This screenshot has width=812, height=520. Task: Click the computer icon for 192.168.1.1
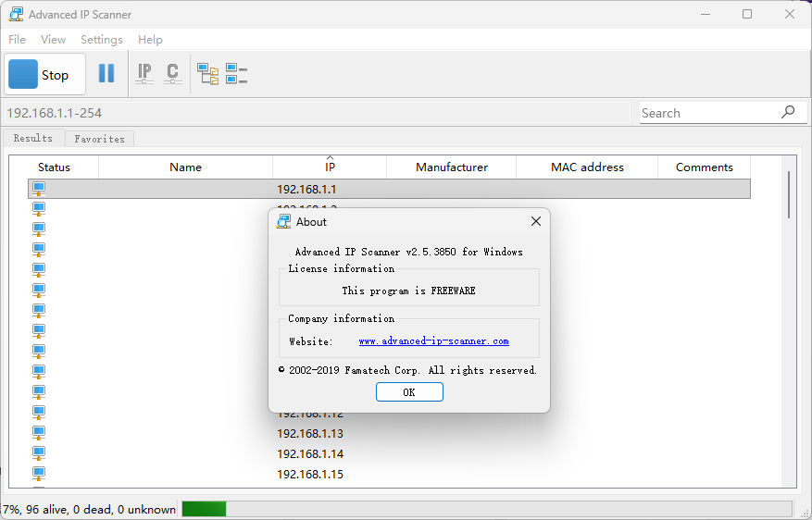pyautogui.click(x=39, y=189)
